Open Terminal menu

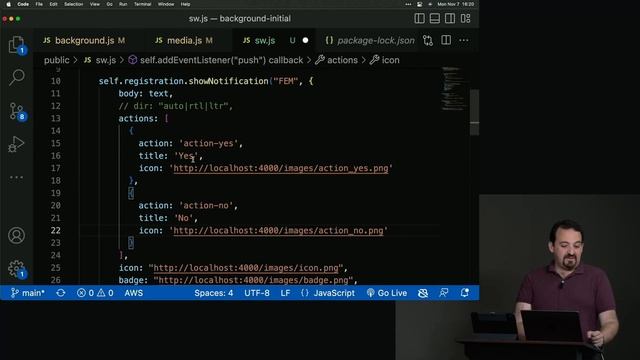142,4
